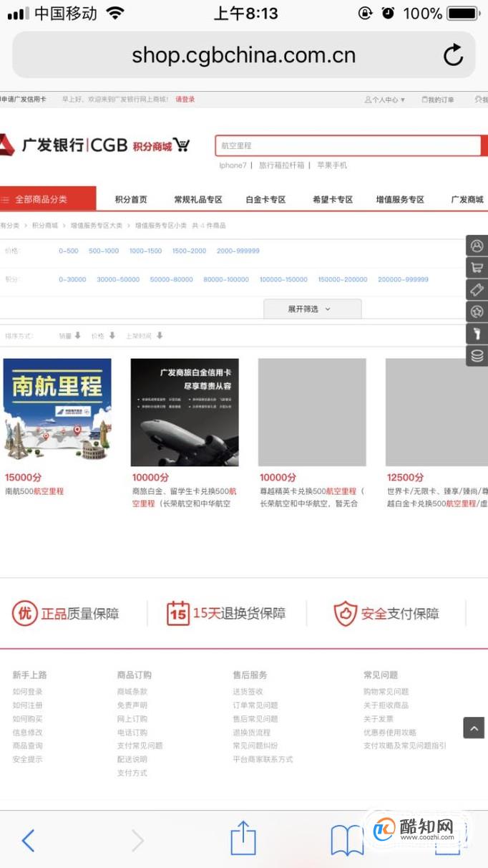The width and height of the screenshot is (488, 868).
Task: Open the 12500分 product placeholder image
Action: 436,413
